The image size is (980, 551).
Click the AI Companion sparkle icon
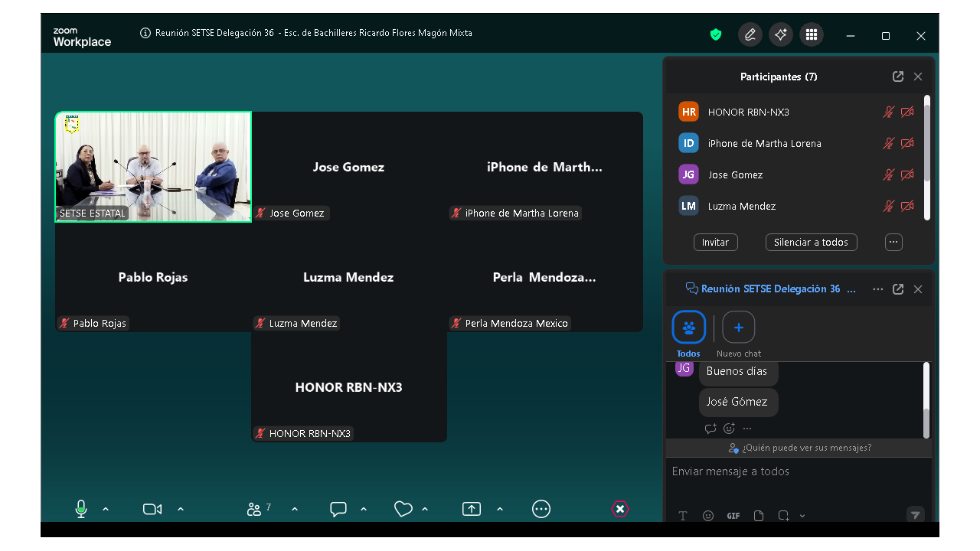tap(781, 34)
